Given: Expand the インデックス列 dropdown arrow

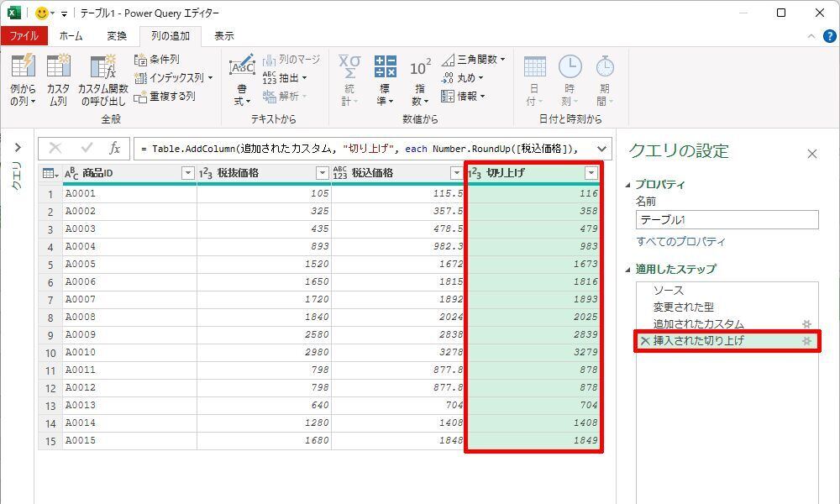Looking at the screenshot, I should tap(210, 78).
